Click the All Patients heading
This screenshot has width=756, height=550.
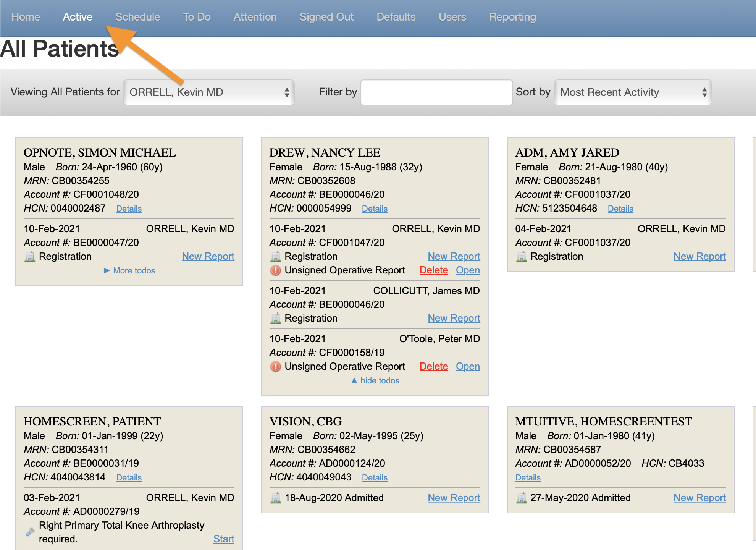click(x=59, y=49)
